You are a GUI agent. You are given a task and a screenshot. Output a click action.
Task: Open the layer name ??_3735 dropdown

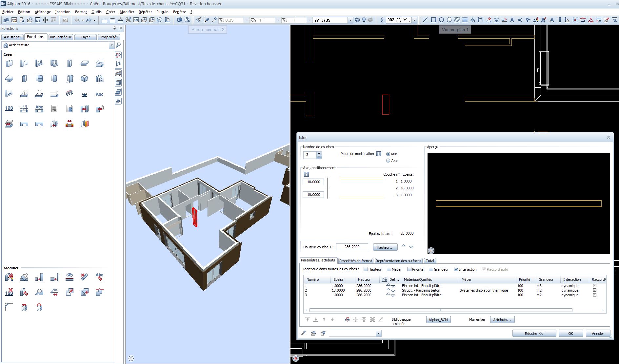pyautogui.click(x=350, y=20)
